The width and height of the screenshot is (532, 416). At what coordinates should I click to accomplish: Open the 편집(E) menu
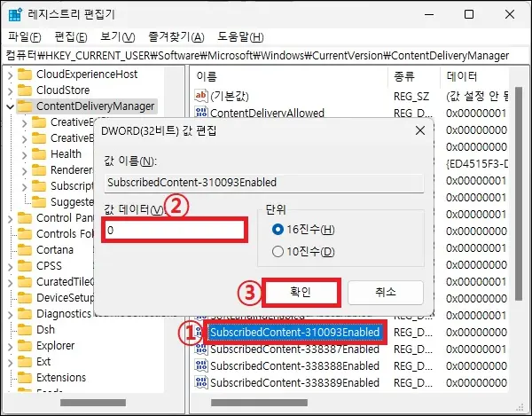tap(71, 36)
